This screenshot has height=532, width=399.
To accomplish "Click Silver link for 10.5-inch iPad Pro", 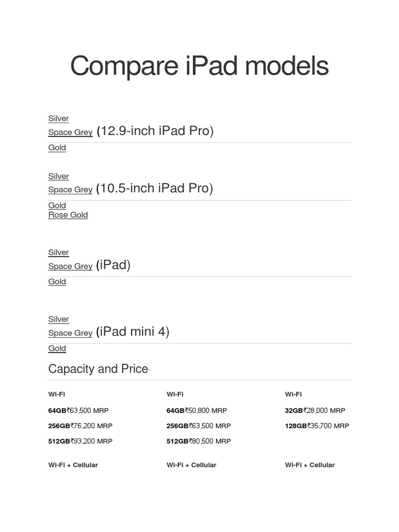I will (x=58, y=176).
